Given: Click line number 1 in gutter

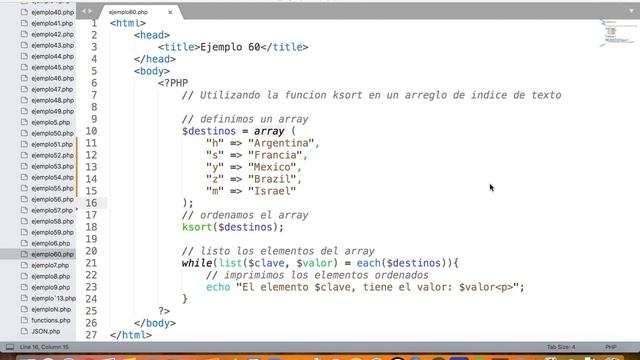Looking at the screenshot, I should (94, 23).
